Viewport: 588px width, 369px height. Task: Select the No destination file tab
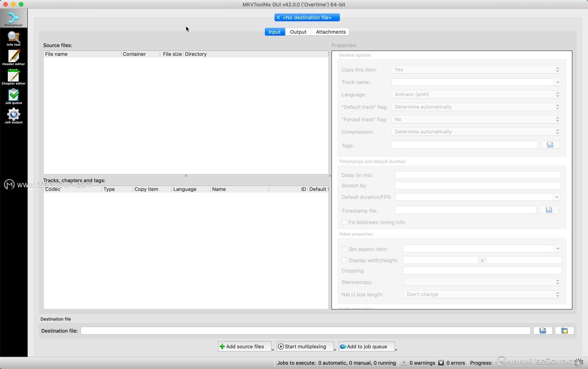307,17
